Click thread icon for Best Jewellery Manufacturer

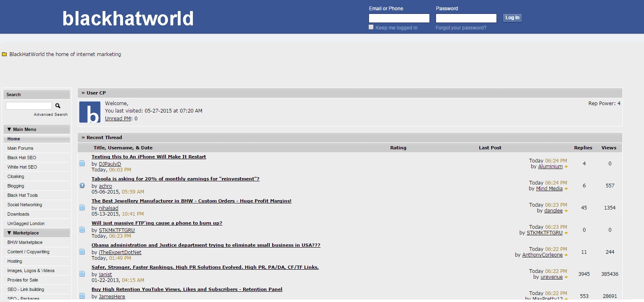pyautogui.click(x=82, y=207)
